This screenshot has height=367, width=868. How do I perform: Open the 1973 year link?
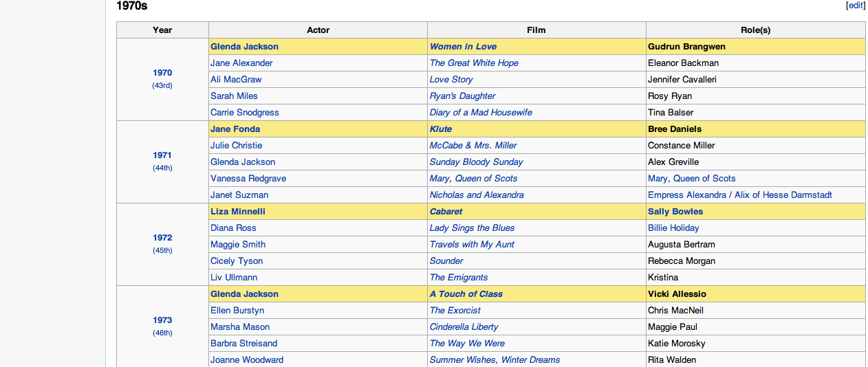162,320
